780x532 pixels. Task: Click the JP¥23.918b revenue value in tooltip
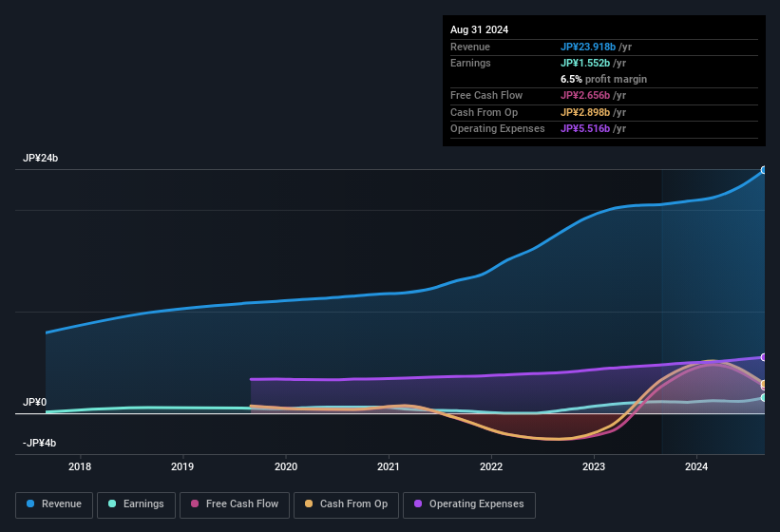(x=588, y=47)
